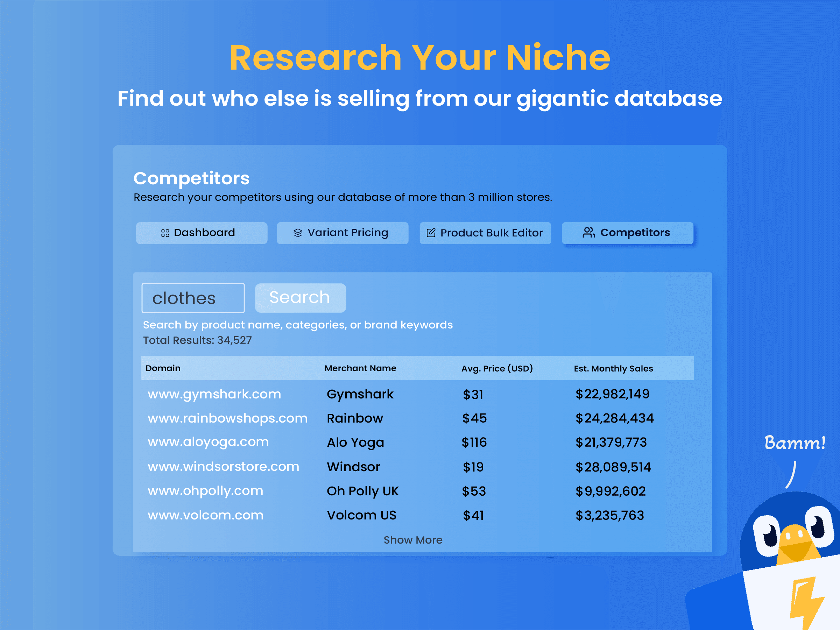This screenshot has width=840, height=630.
Task: Click Show More below the table
Action: point(413,540)
